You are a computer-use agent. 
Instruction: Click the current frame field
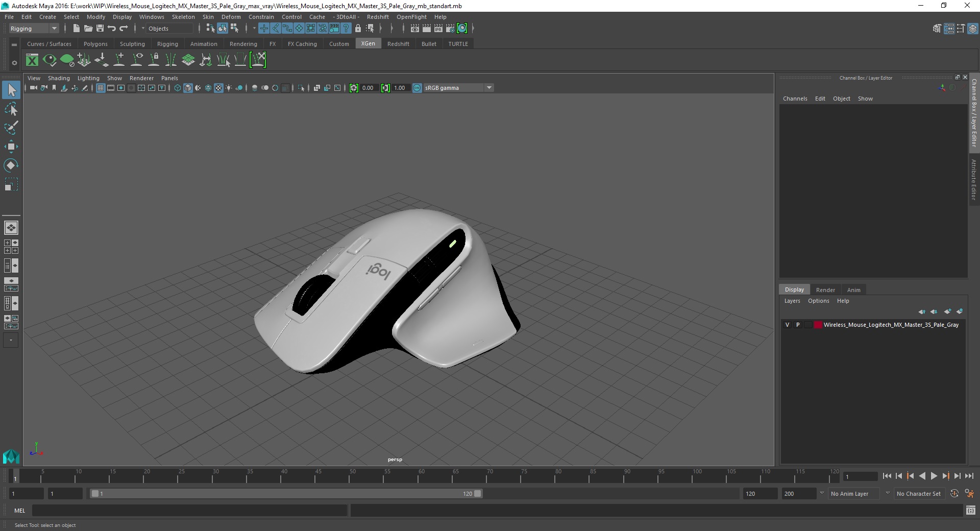tap(860, 476)
